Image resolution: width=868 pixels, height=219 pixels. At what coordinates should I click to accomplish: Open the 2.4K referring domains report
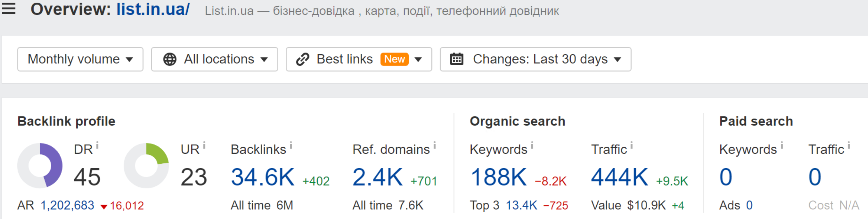[377, 177]
